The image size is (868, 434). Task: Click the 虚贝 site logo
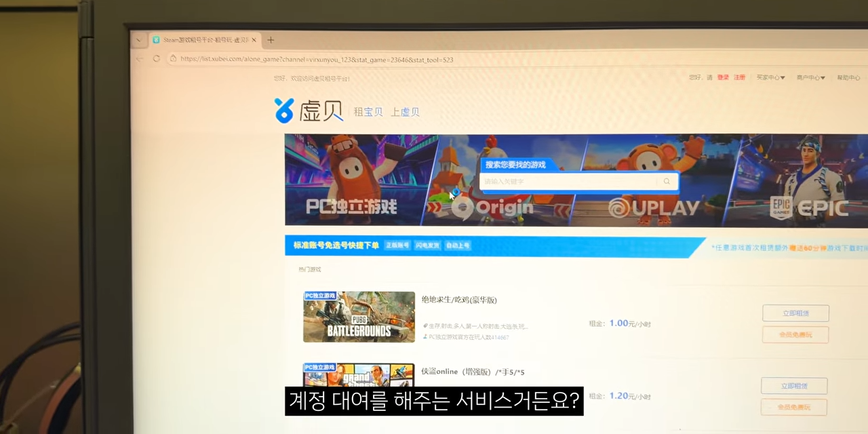[309, 110]
